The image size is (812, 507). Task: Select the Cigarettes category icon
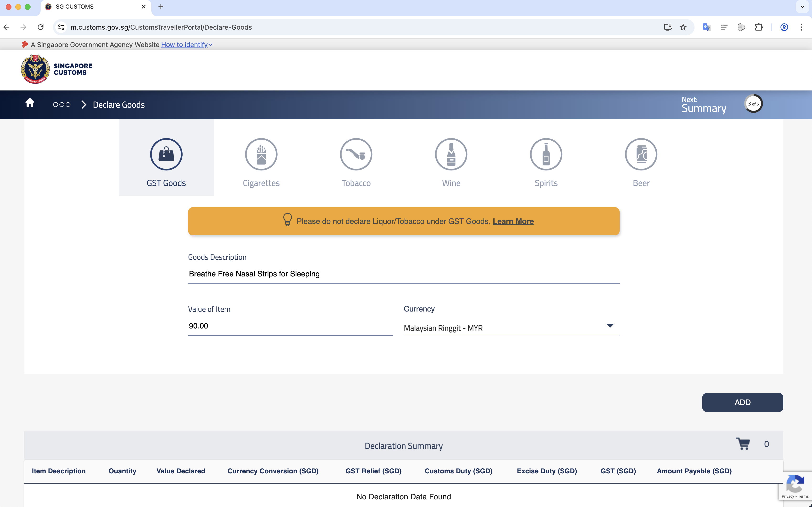[261, 154]
